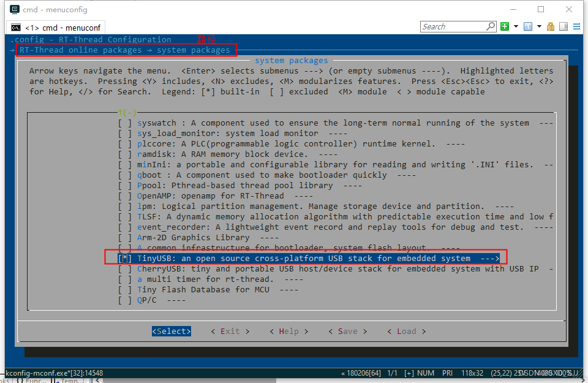Select the CherryUSB entry
The image size is (588, 383).
tap(338, 269)
